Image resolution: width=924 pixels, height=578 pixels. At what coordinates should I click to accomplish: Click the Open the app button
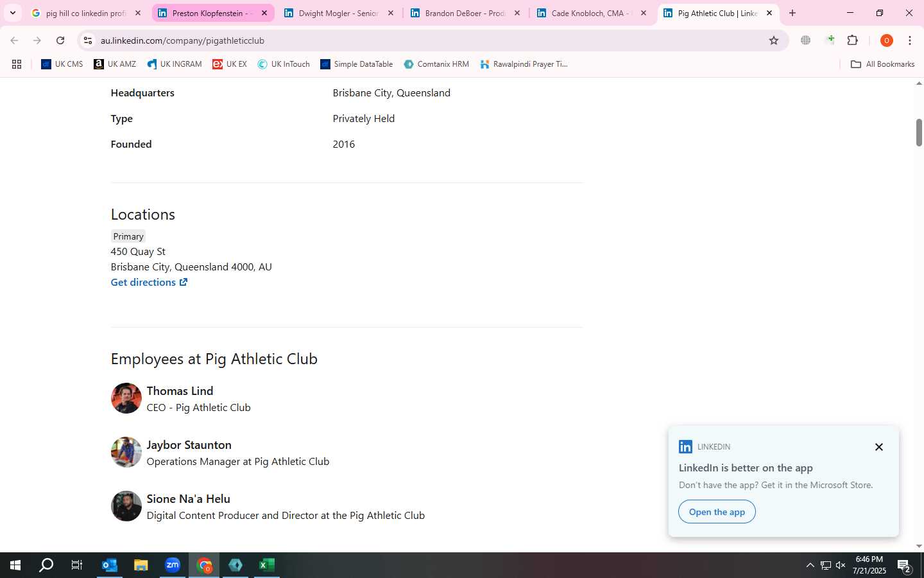pyautogui.click(x=717, y=512)
